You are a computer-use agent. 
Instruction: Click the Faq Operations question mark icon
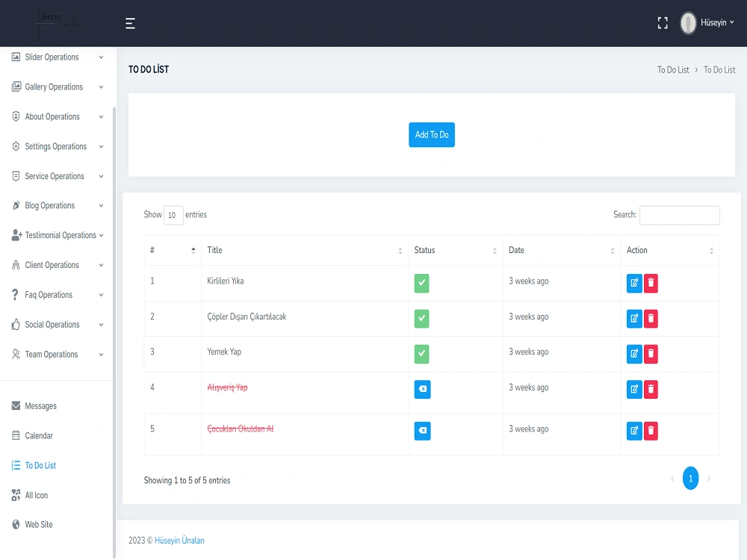pos(15,295)
